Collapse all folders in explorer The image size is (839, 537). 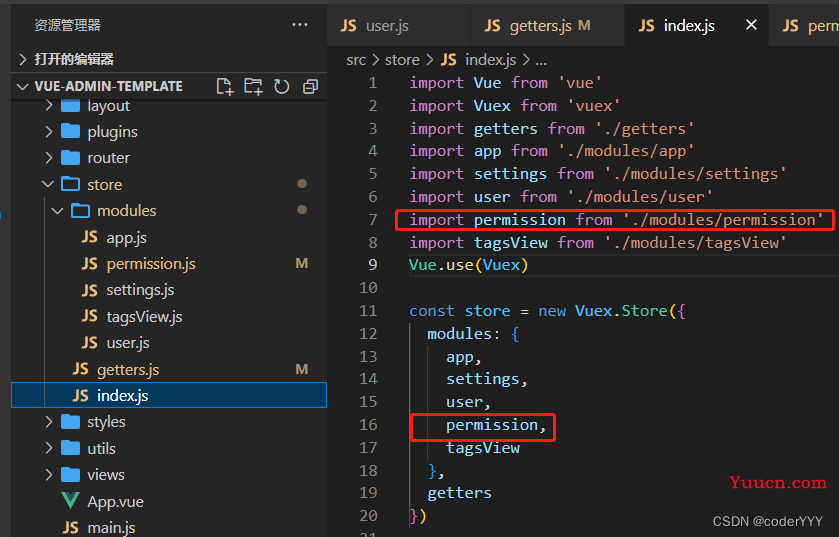click(x=310, y=86)
